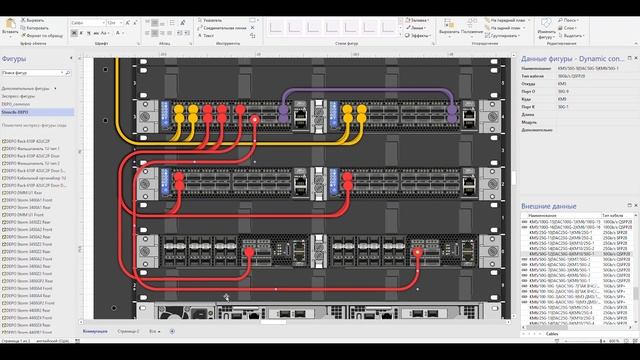Click На задний план send to back
This screenshot has height=360, width=640.
(505, 28)
